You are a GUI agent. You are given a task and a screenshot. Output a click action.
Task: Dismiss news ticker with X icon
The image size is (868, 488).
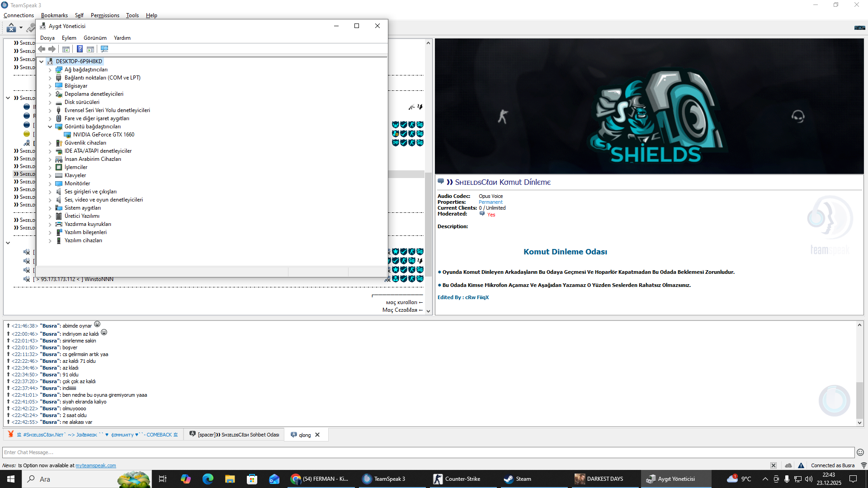774,465
